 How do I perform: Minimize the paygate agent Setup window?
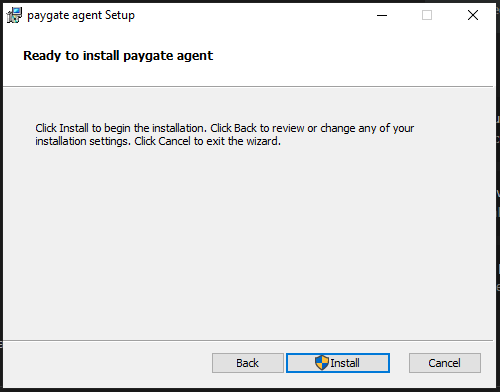click(x=382, y=15)
